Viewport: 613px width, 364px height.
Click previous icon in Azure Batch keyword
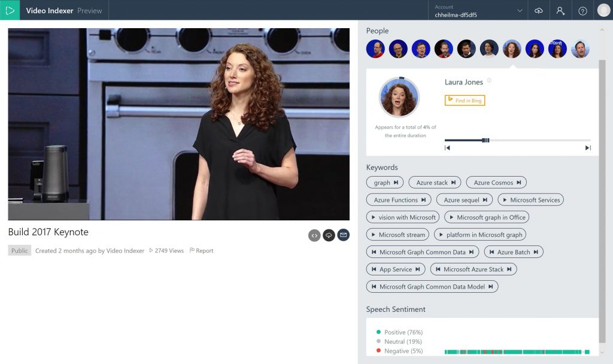[492, 252]
